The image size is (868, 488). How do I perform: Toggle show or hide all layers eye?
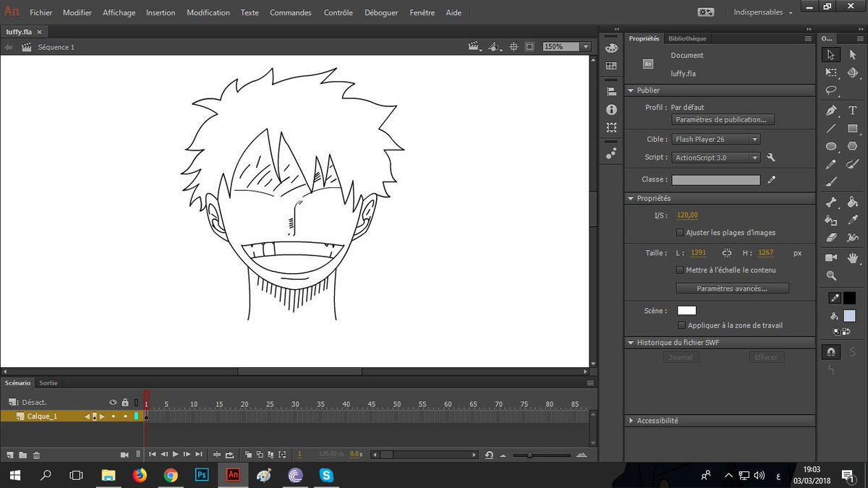point(113,402)
